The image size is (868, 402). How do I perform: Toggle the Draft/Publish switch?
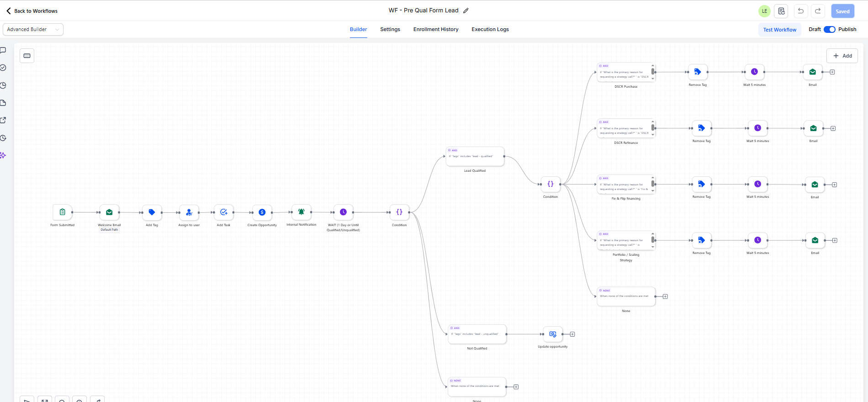click(x=829, y=29)
